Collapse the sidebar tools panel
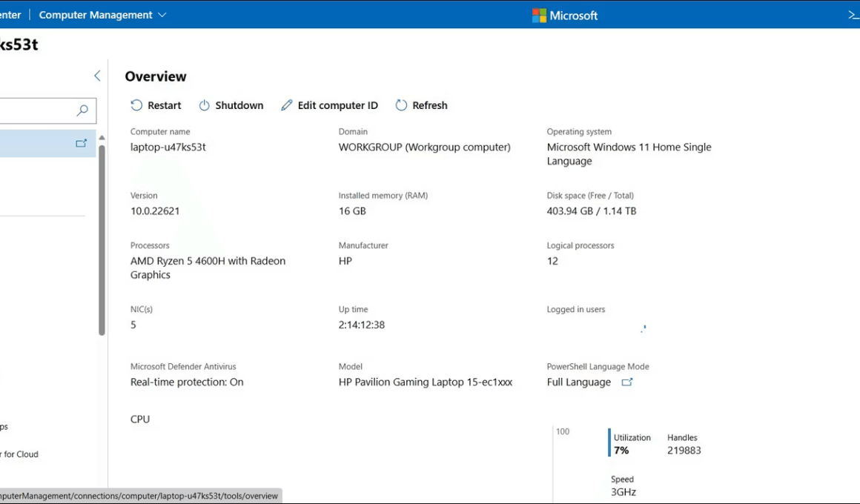This screenshot has width=860, height=504. pos(98,76)
